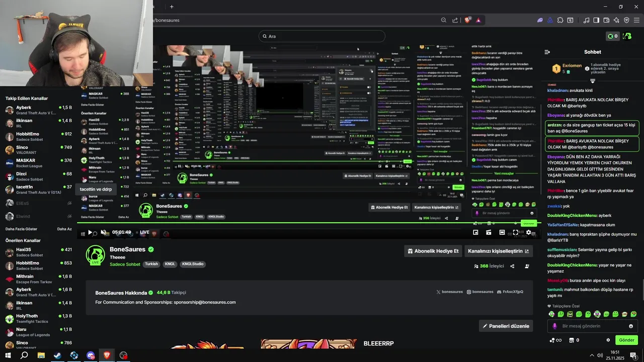
Task: Open the Windows Start menu
Action: [8, 355]
